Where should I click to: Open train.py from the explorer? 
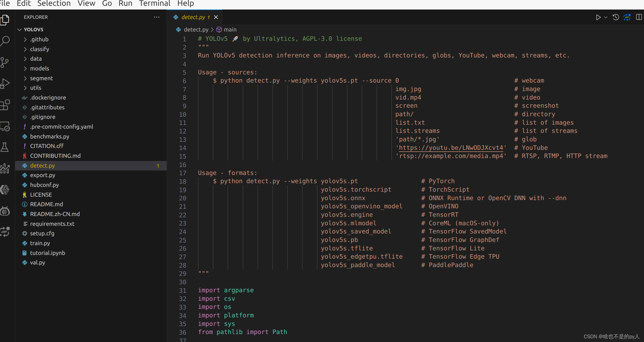(40, 243)
